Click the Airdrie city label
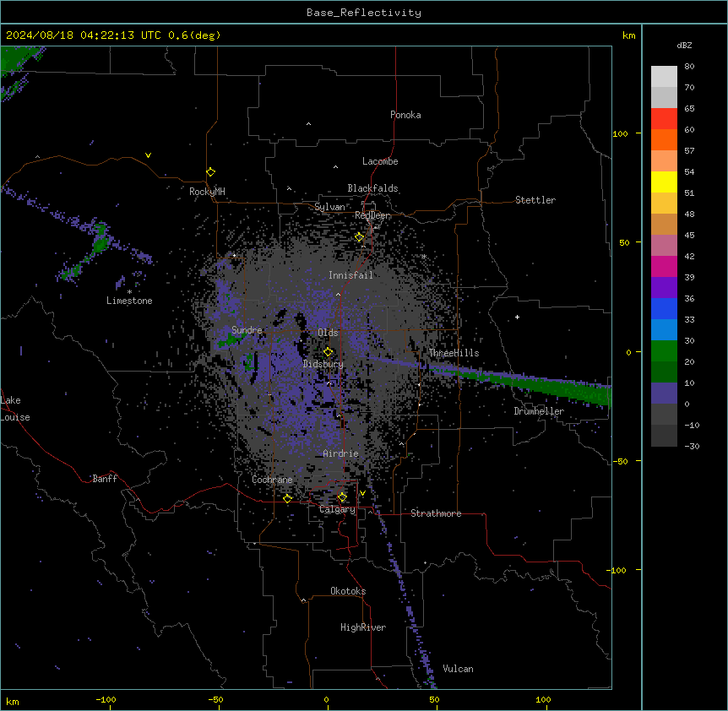 pos(341,453)
